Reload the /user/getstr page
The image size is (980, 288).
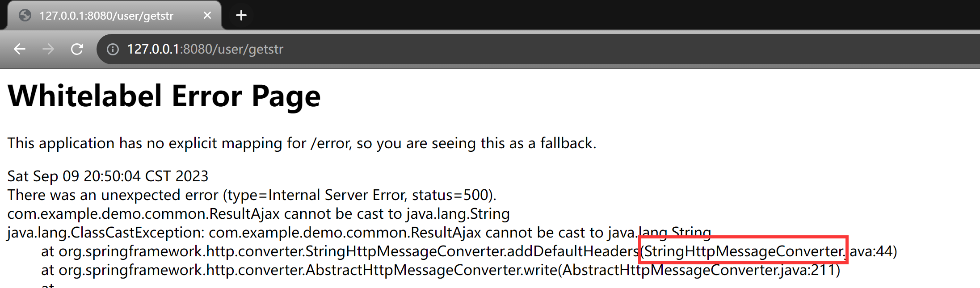pos(77,49)
